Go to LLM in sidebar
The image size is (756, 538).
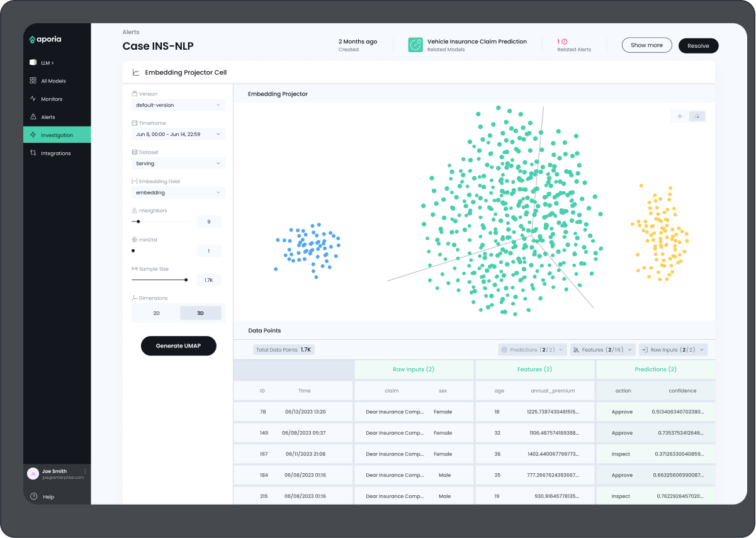pyautogui.click(x=47, y=63)
